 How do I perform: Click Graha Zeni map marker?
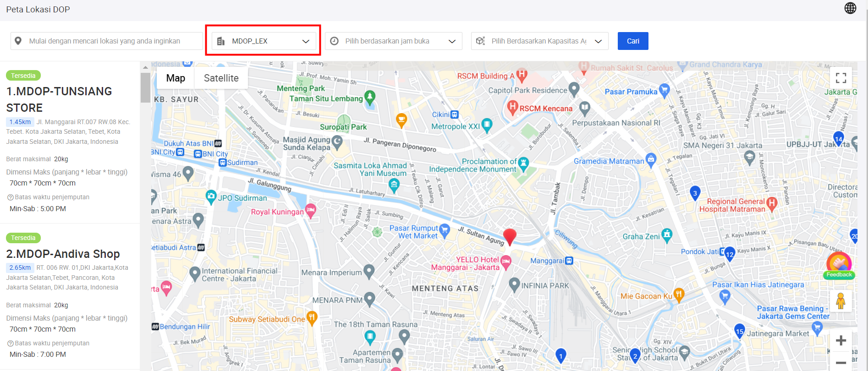[x=667, y=235]
